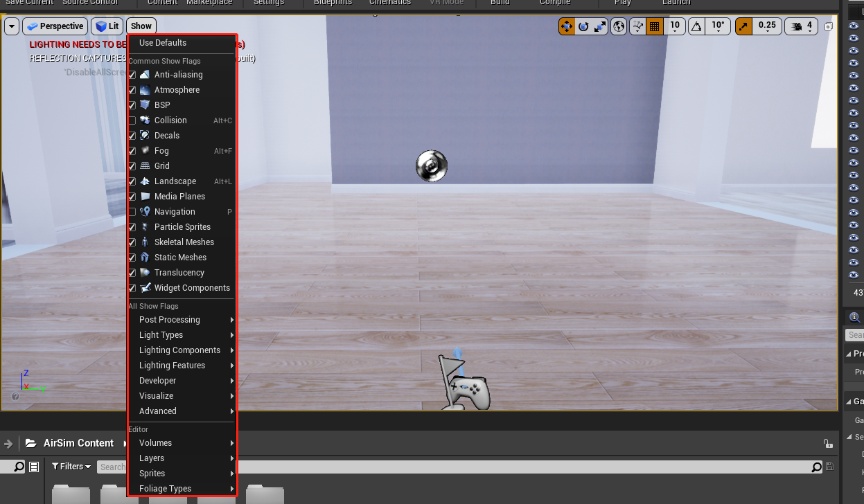Select the rotate gizmo tool
This screenshot has width=864, height=504.
pyautogui.click(x=583, y=26)
